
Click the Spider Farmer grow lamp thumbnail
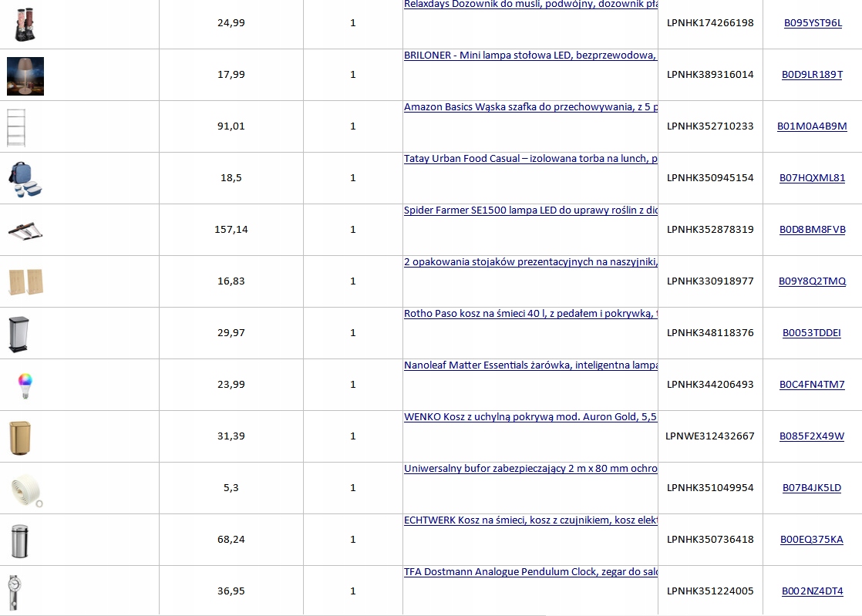[25, 230]
